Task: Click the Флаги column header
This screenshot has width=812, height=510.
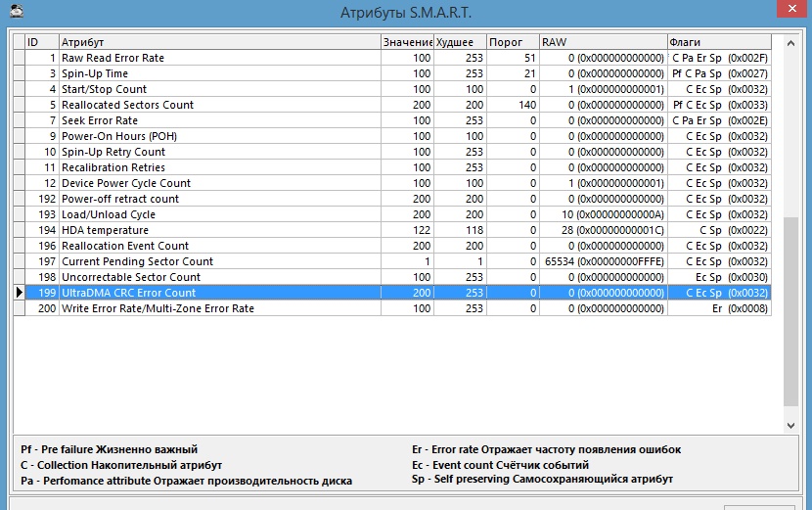Action: 719,42
